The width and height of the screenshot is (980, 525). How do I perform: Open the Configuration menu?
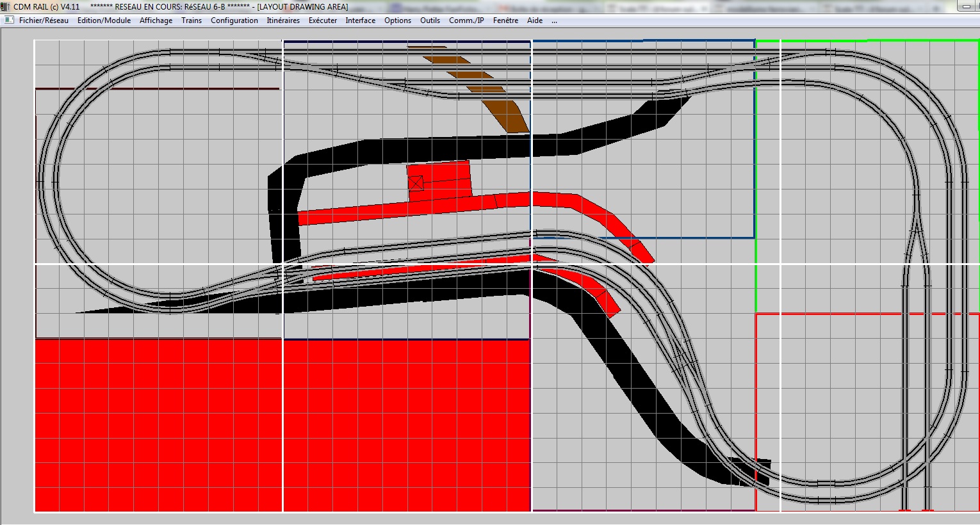click(234, 20)
